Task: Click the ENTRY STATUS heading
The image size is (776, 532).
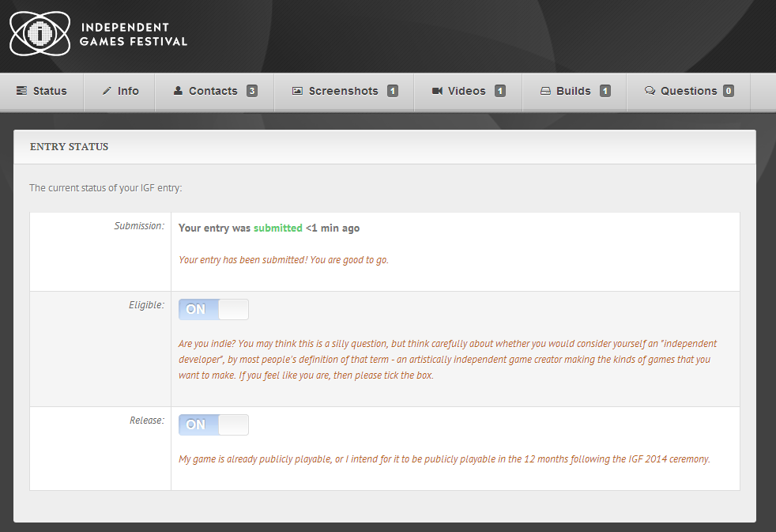Action: tap(70, 146)
